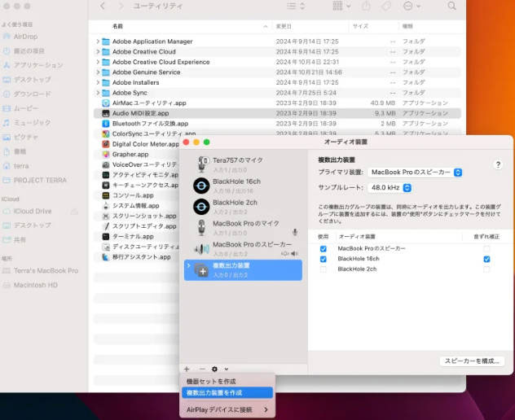Click Finder forward navigation arrow
Screen dimensions: 515x420
click(121, 6)
